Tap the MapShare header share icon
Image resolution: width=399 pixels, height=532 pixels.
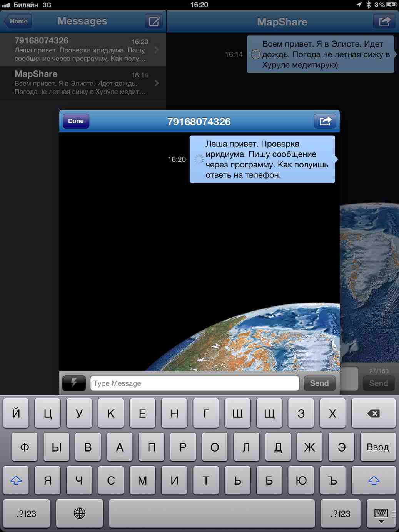pyautogui.click(x=384, y=22)
